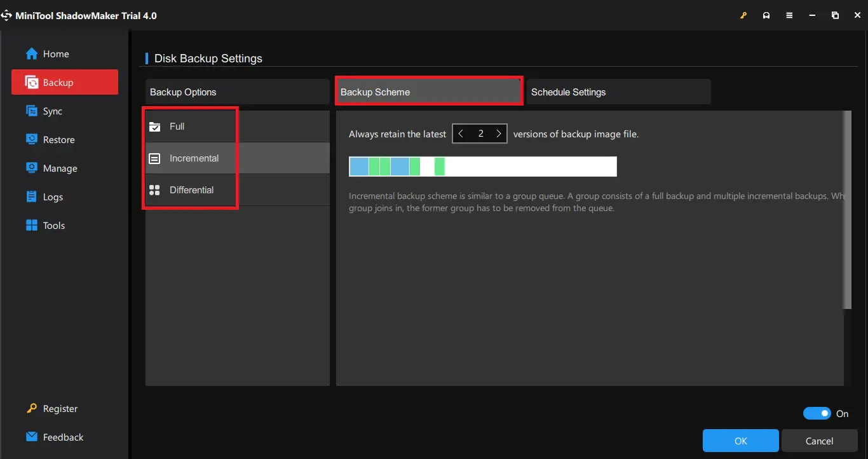Confirm settings with OK button
Viewport: 868px width, 459px height.
[741, 441]
